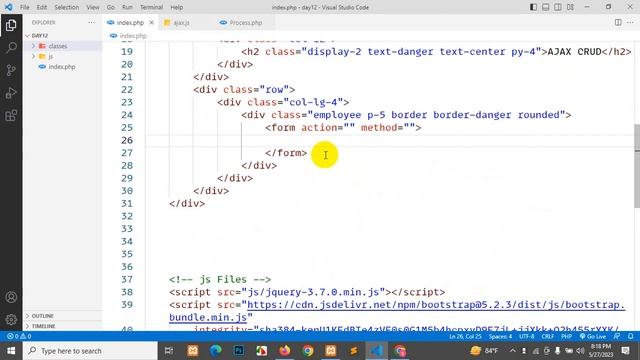Select index.php in the Explorer tree
The image size is (640, 360).
pyautogui.click(x=62, y=67)
